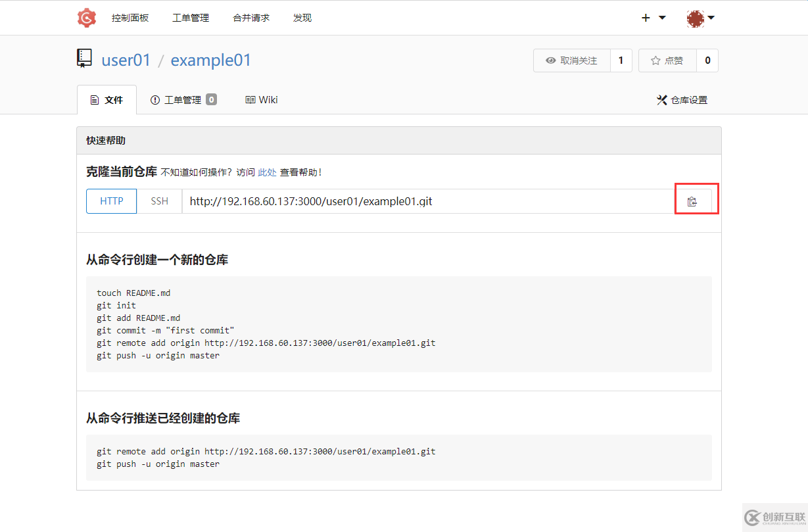The width and height of the screenshot is (808, 532).
Task: Click the issue exclamation icon on 工单管理 tab
Action: (154, 99)
